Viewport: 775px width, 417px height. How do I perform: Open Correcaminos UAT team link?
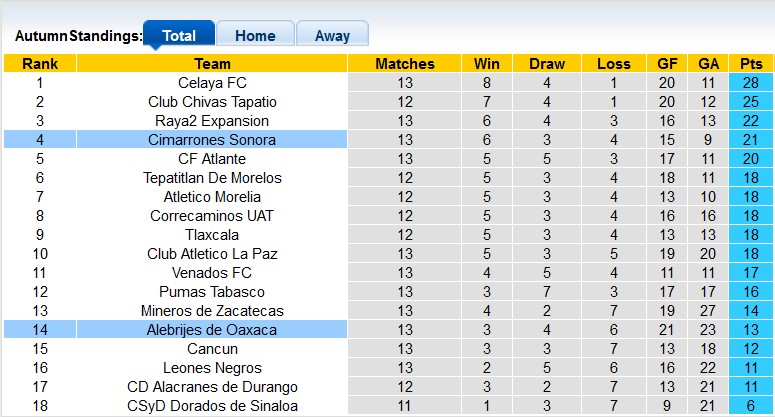(x=212, y=216)
